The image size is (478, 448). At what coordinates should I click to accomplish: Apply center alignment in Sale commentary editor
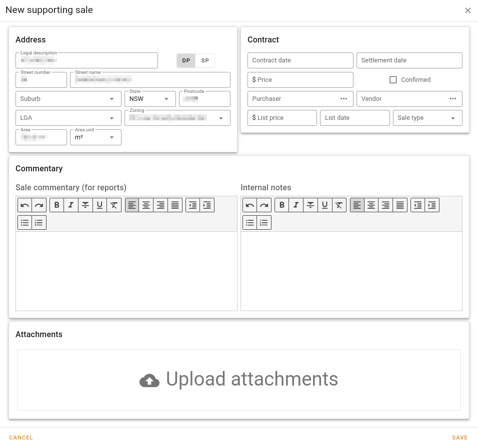point(146,205)
